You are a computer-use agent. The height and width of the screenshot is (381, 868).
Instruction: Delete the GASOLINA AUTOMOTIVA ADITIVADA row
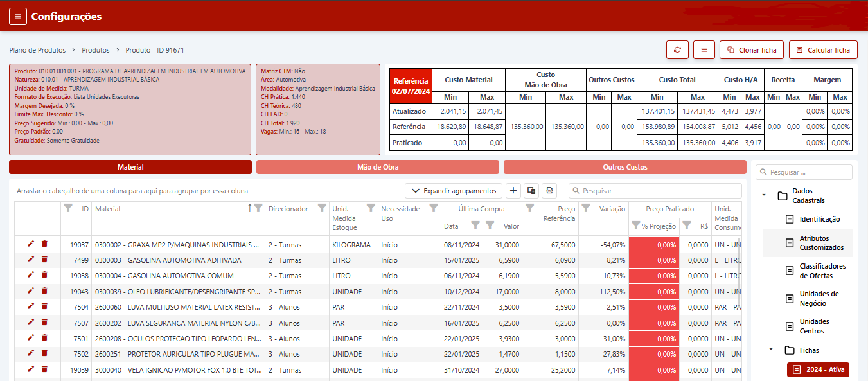coord(44,260)
